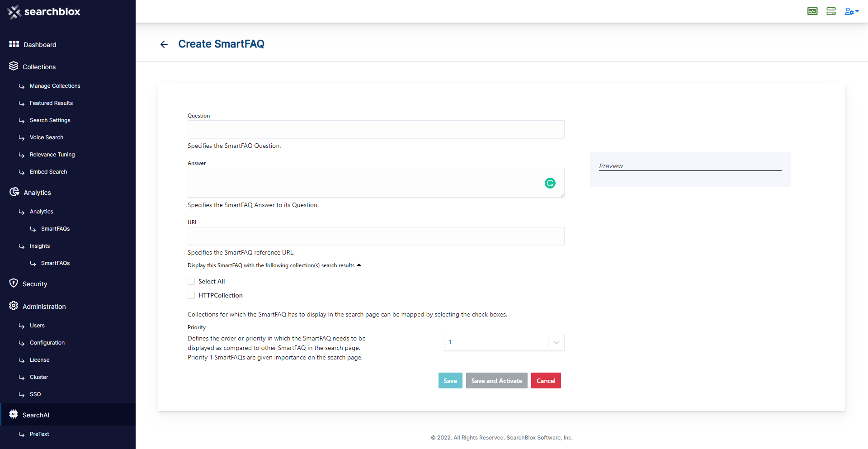Image resolution: width=868 pixels, height=449 pixels.
Task: Open the Dashboard grid icon
Action: [x=14, y=44]
